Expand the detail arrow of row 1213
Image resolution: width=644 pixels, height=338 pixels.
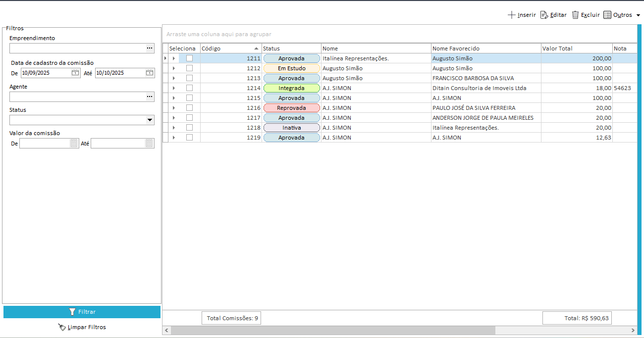coord(173,78)
